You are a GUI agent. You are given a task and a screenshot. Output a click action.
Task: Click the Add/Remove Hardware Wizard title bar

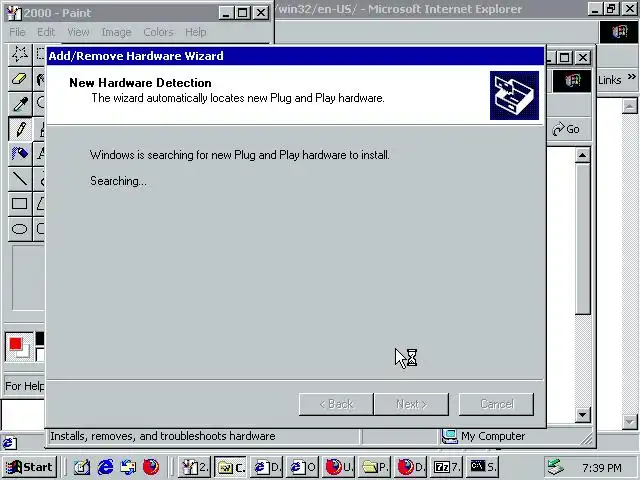pyautogui.click(x=295, y=56)
